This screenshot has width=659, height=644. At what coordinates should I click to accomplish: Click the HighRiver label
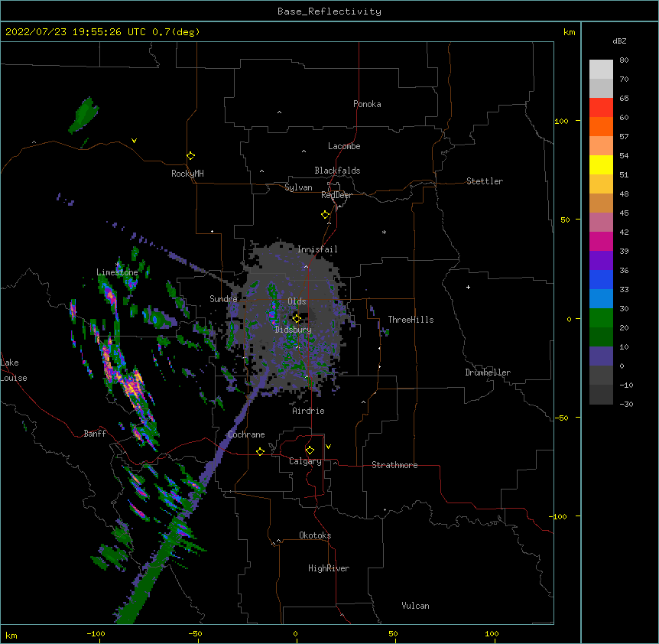(329, 568)
